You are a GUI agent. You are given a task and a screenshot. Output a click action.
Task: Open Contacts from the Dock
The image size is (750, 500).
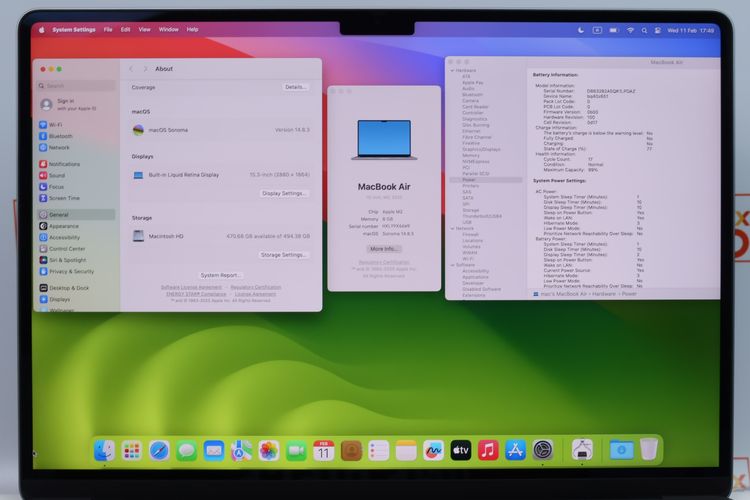(351, 450)
